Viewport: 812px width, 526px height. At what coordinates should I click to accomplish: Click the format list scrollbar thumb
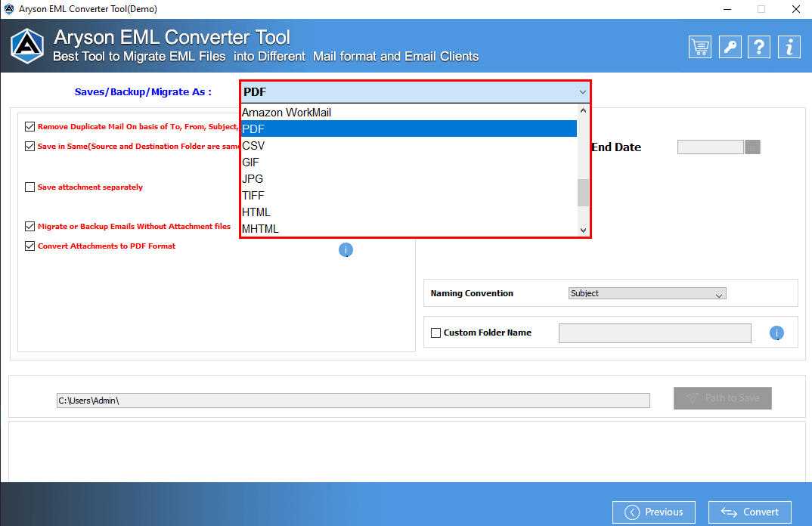click(583, 193)
